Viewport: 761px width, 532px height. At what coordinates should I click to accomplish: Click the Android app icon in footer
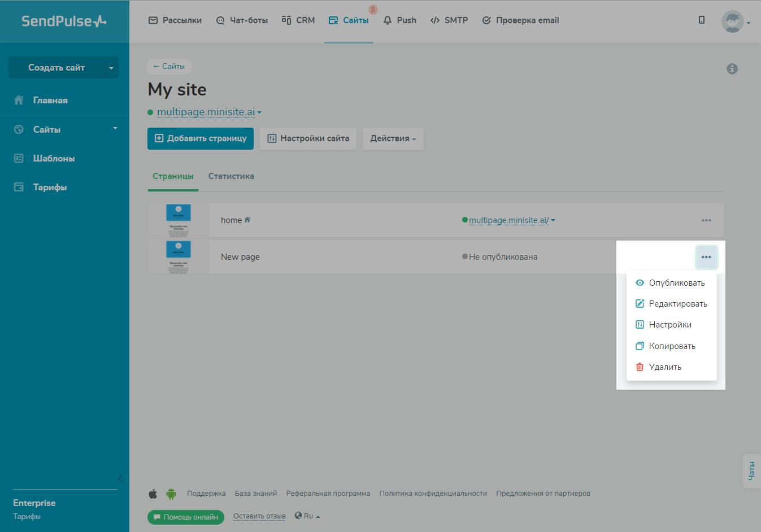[x=171, y=494]
